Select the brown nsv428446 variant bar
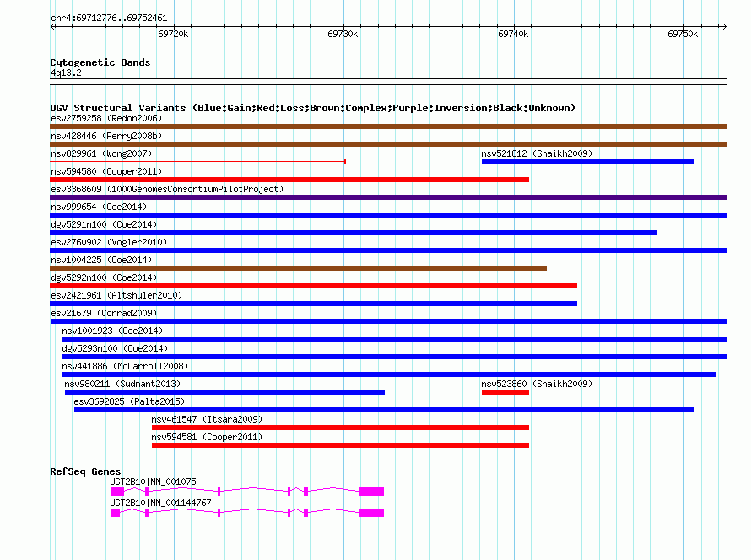The height and width of the screenshot is (560, 751). pyautogui.click(x=388, y=144)
